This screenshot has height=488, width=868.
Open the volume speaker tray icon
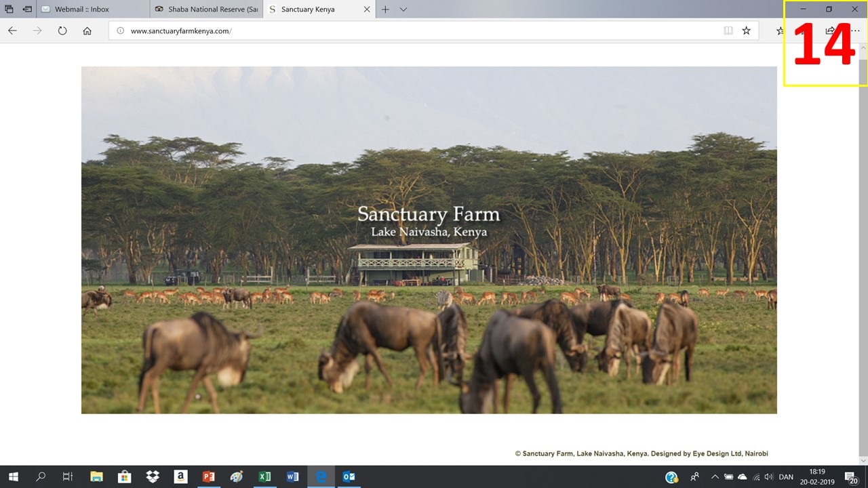coord(770,477)
